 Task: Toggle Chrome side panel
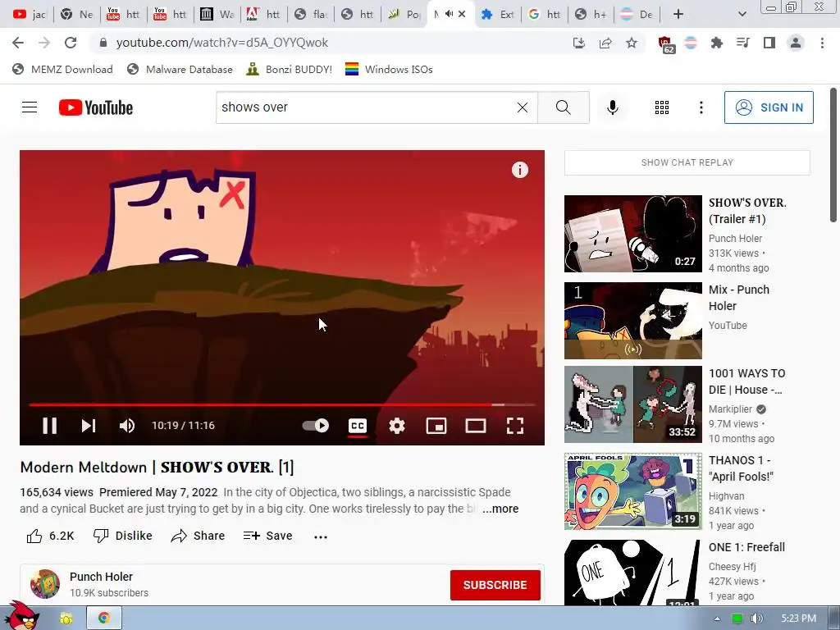(769, 43)
